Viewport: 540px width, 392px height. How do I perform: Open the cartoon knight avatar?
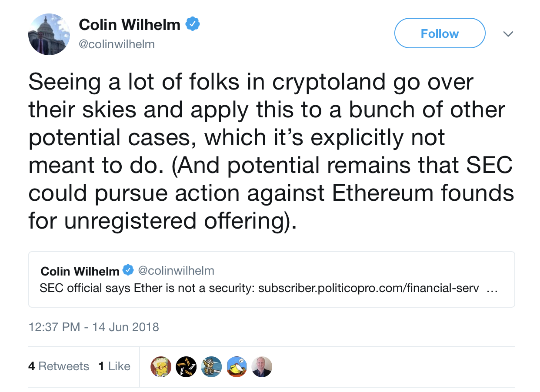pos(211,367)
